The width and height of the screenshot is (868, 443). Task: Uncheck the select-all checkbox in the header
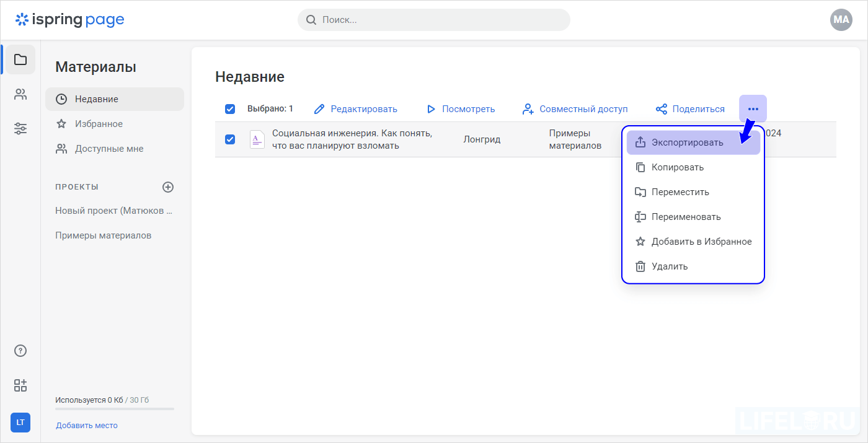(230, 108)
